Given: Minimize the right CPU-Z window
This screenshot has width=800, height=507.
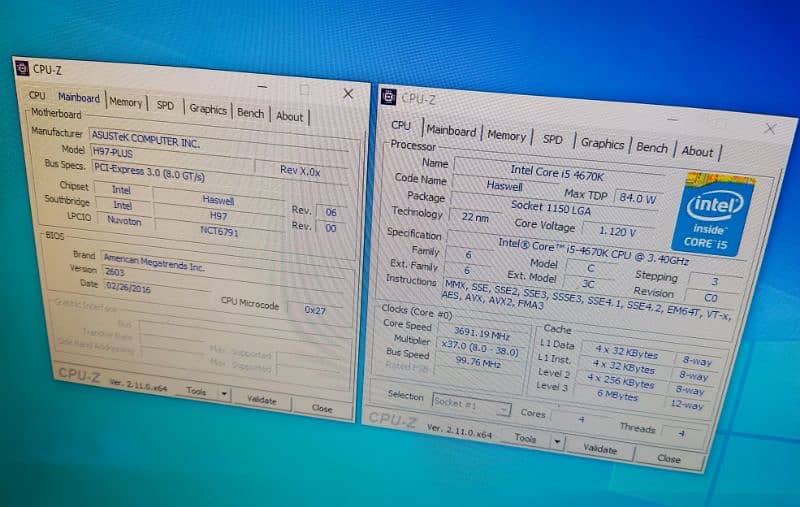Looking at the screenshot, I should point(672,119).
